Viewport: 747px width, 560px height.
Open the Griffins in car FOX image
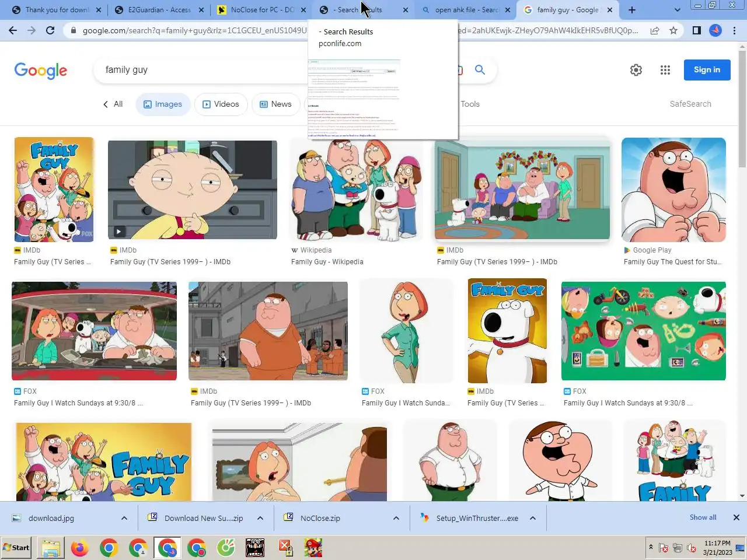click(x=94, y=331)
